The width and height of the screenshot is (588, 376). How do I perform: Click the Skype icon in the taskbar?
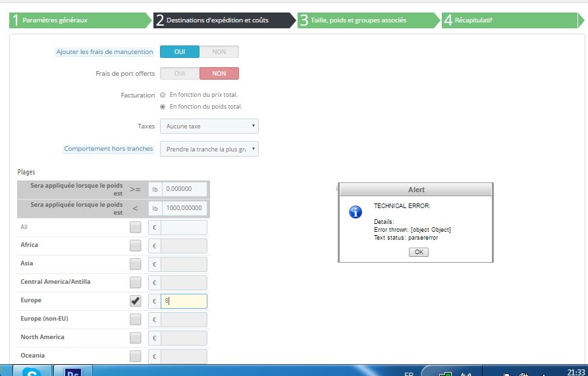(x=31, y=371)
